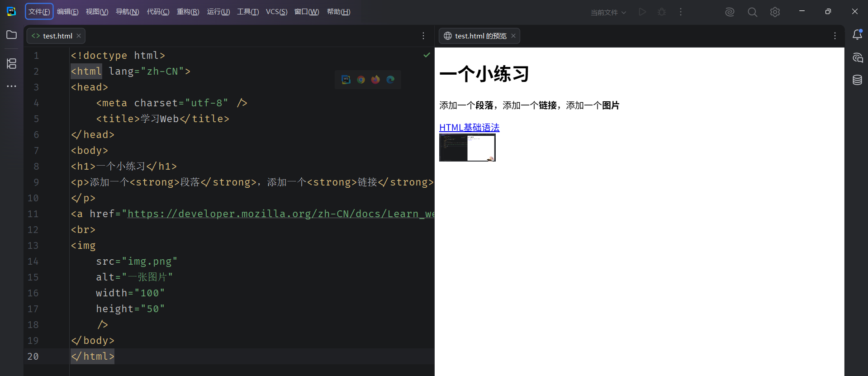Open the 工具(T) menu
868x376 pixels.
click(x=248, y=12)
